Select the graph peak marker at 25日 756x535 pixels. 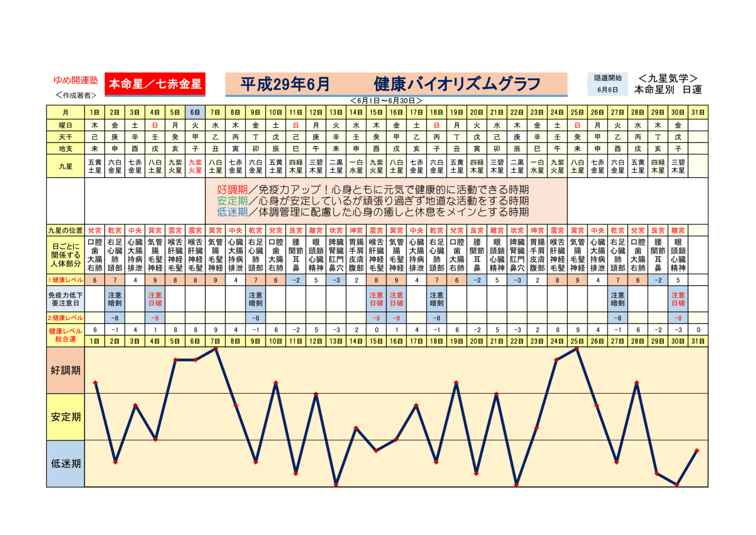coord(577,349)
